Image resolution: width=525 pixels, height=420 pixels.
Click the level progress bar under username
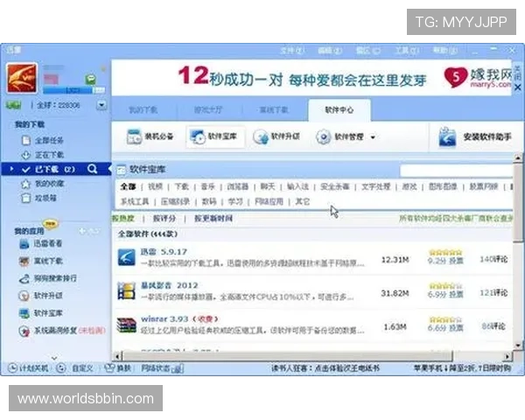74,90
